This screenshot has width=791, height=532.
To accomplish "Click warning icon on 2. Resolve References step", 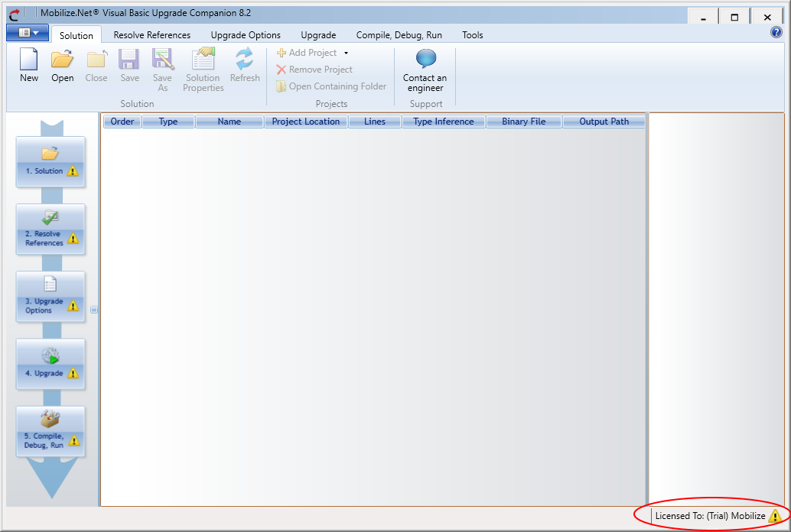I will (x=73, y=238).
